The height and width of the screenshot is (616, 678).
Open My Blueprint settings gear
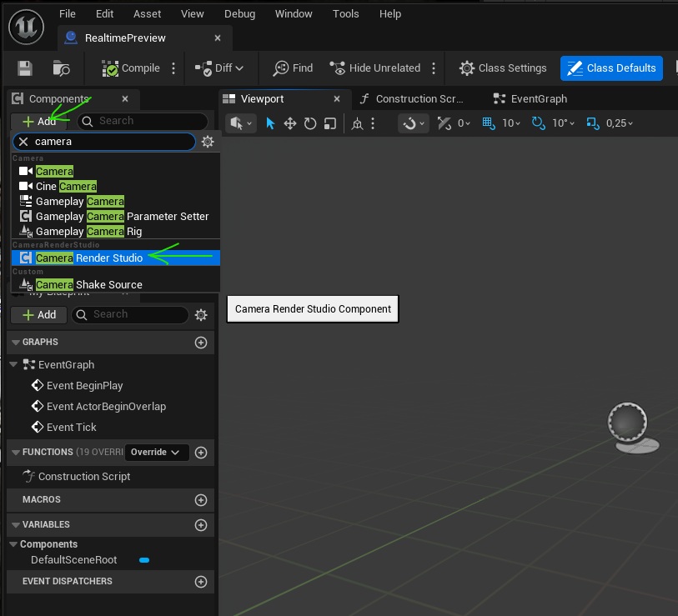click(201, 315)
